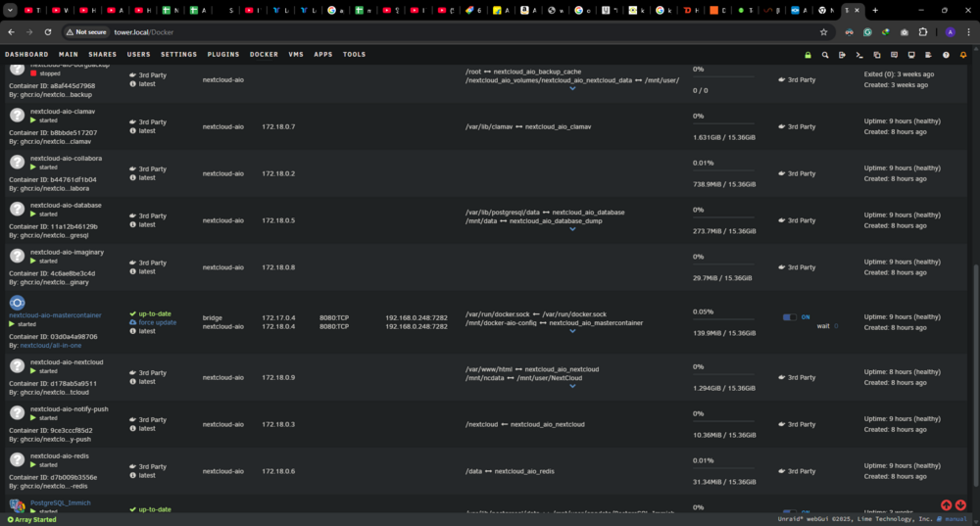Open the VMS page

pyautogui.click(x=296, y=55)
